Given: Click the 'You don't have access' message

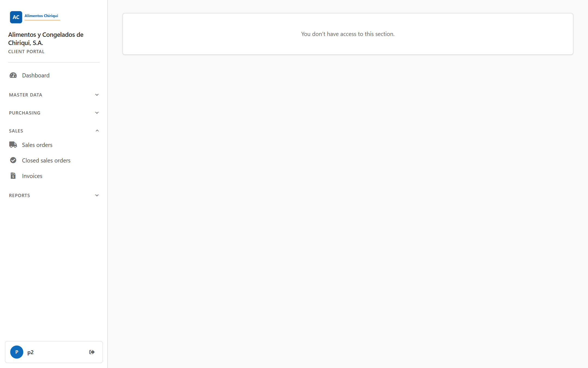Looking at the screenshot, I should pyautogui.click(x=348, y=34).
